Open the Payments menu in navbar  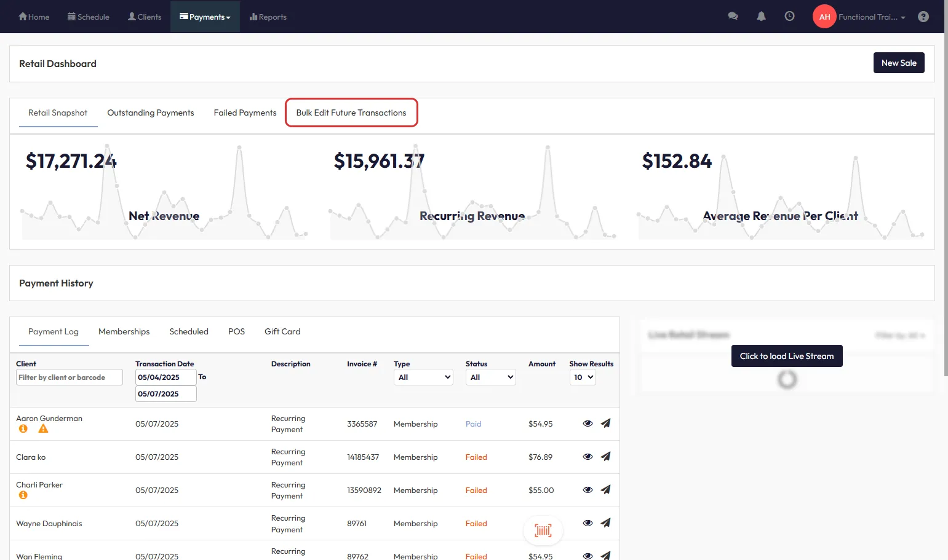pos(205,17)
